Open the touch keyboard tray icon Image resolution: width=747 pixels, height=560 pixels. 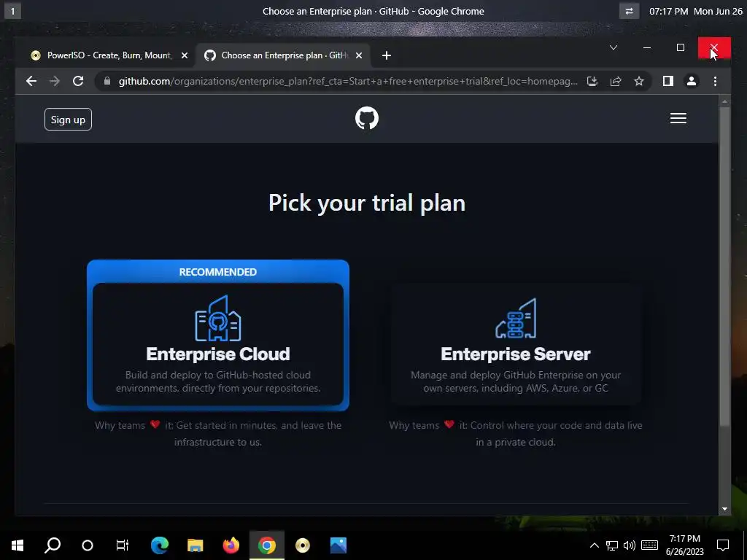click(650, 545)
